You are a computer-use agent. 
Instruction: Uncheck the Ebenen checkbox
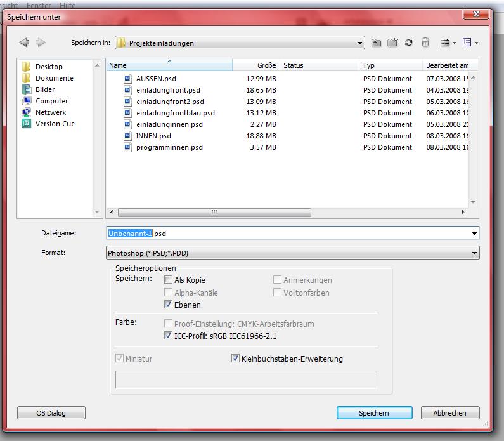(169, 305)
